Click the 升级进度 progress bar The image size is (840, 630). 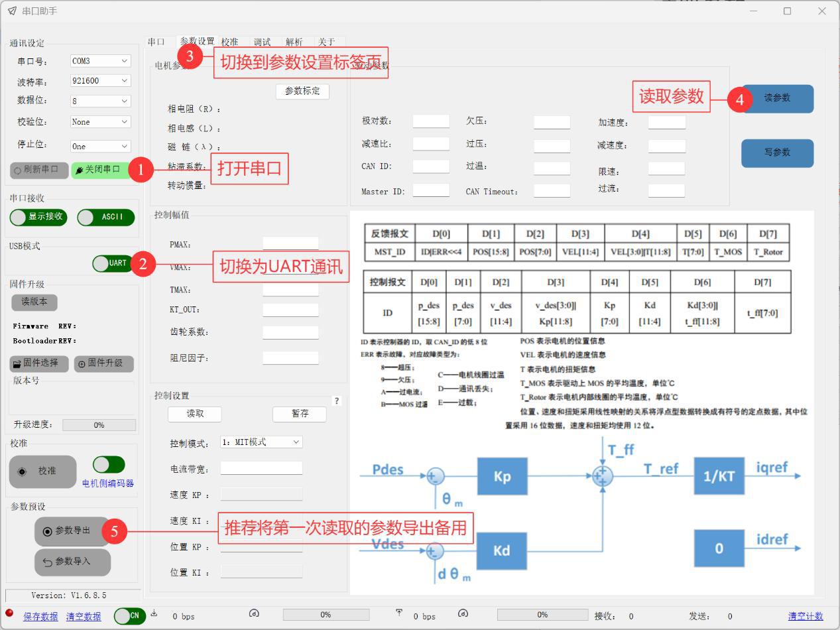pos(99,425)
